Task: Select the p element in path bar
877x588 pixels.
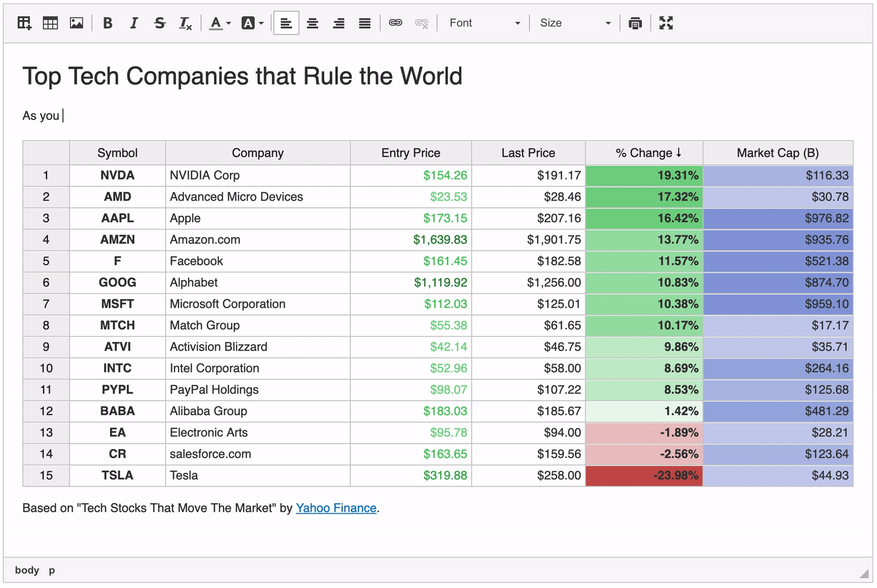Action: (52, 570)
